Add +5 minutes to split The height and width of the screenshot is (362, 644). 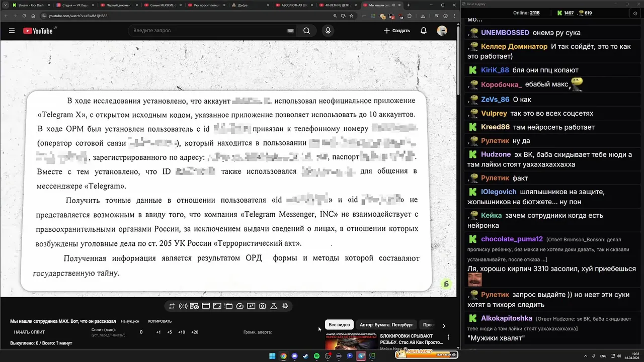coord(170,332)
